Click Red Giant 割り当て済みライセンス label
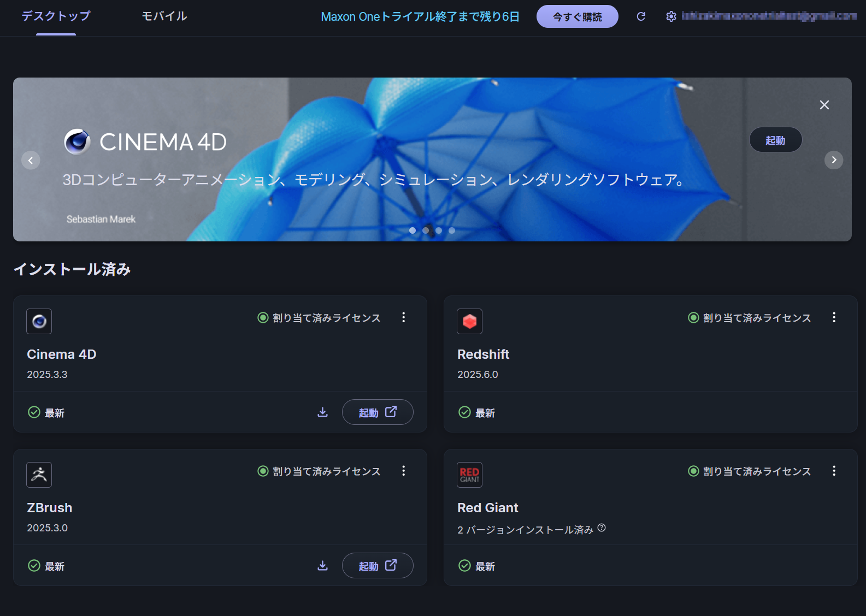 tap(757, 471)
